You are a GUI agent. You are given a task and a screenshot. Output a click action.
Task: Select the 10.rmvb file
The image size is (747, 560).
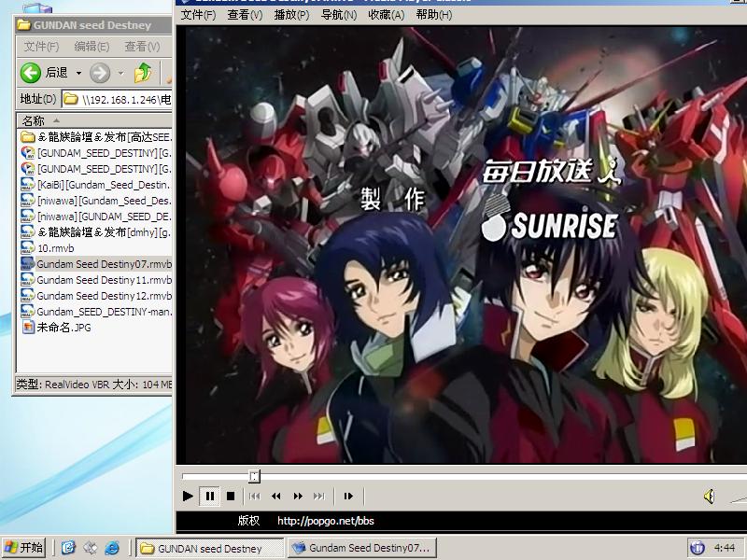pos(48,248)
